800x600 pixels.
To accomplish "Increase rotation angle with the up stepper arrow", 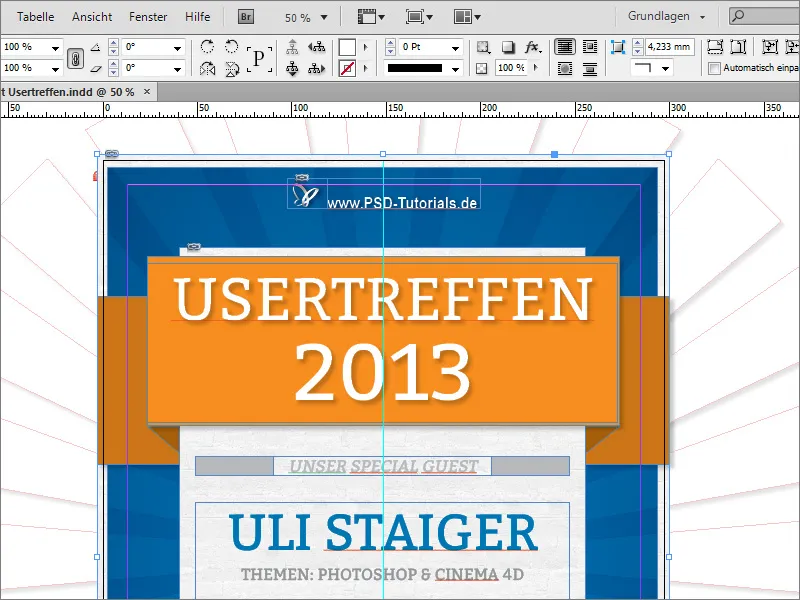I will pos(114,43).
